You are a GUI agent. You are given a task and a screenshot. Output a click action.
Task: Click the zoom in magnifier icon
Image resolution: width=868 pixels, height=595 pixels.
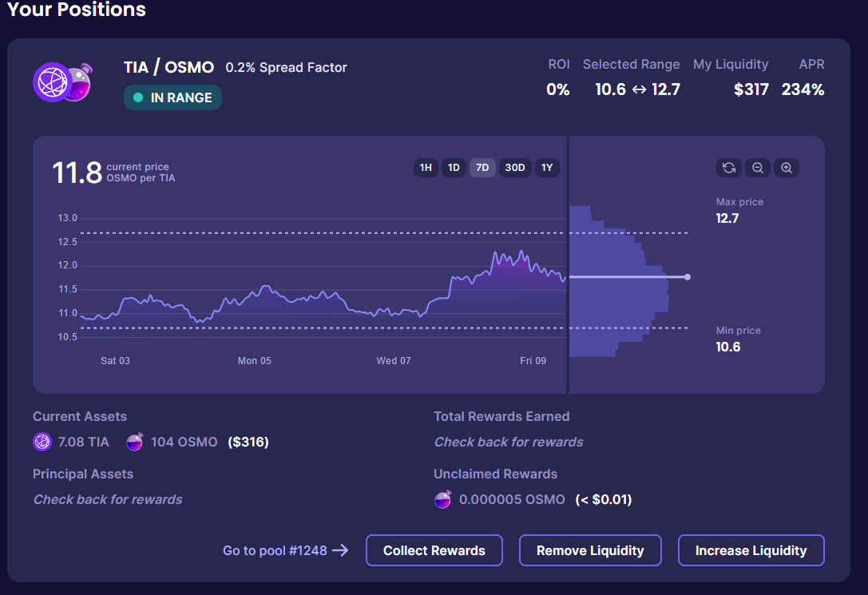tap(787, 168)
